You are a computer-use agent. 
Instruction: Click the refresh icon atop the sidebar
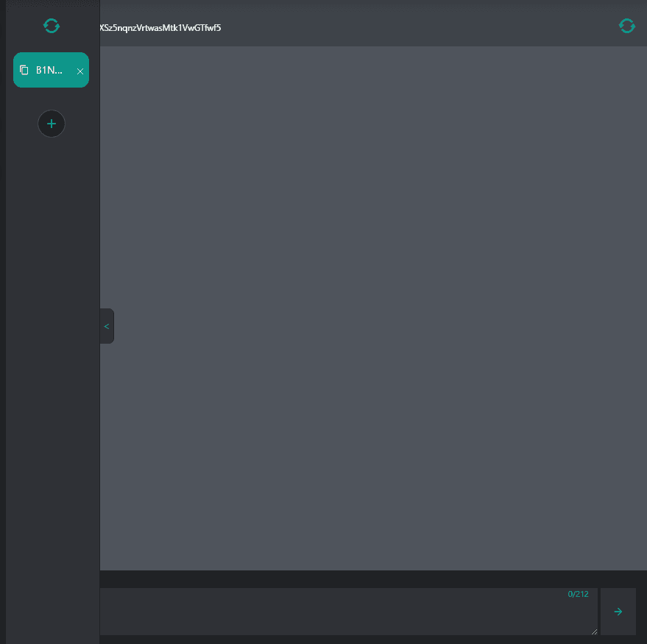click(52, 26)
